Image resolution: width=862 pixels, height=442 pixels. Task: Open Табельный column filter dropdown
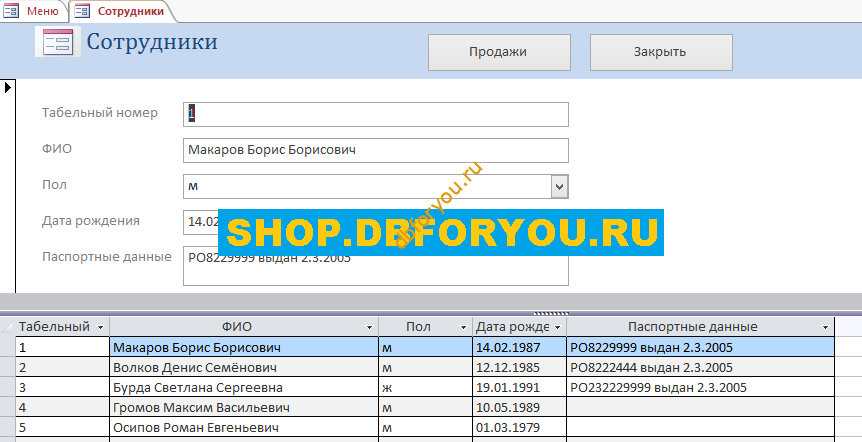pos(101,327)
